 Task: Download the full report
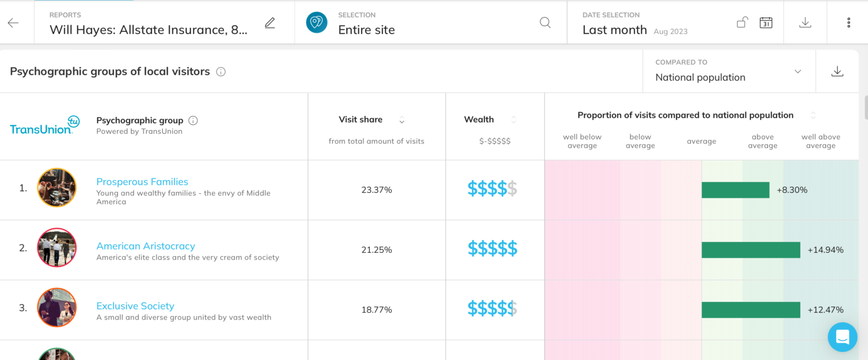[x=805, y=22]
